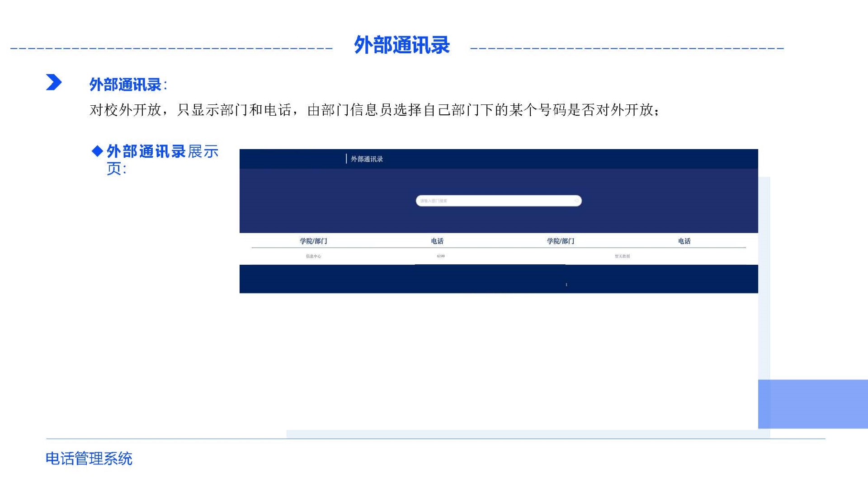The height and width of the screenshot is (488, 868).
Task: Click the description text starting 对校外开放
Action: [x=374, y=110]
